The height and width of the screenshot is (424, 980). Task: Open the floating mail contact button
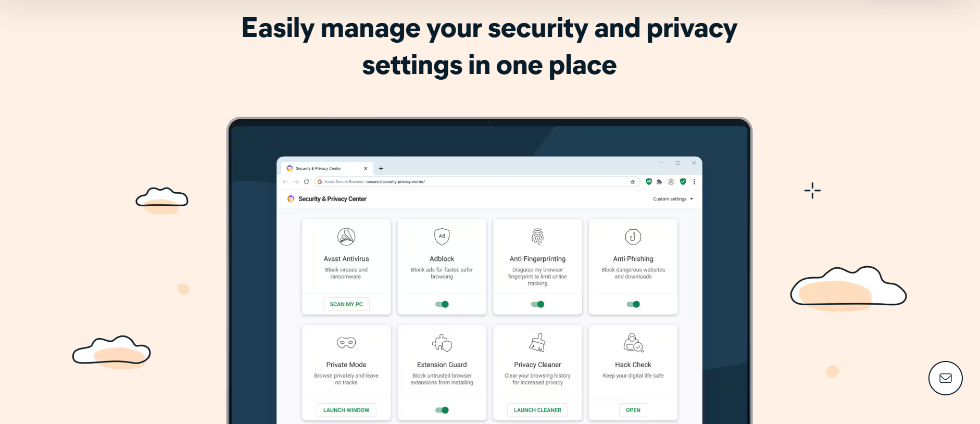946,378
